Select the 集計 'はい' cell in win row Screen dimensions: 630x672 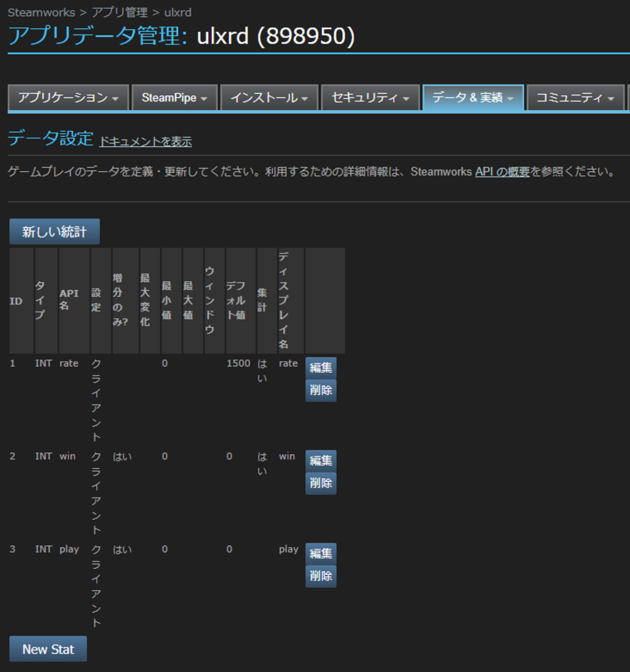262,464
